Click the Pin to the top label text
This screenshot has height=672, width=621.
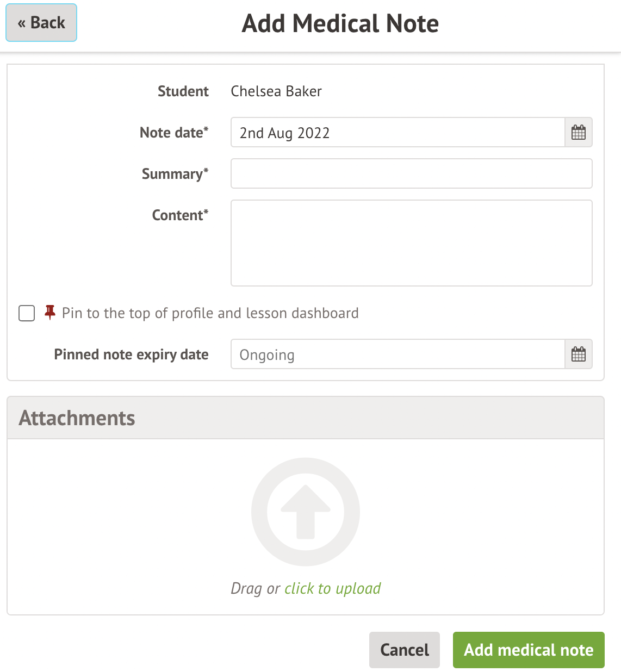pyautogui.click(x=210, y=313)
